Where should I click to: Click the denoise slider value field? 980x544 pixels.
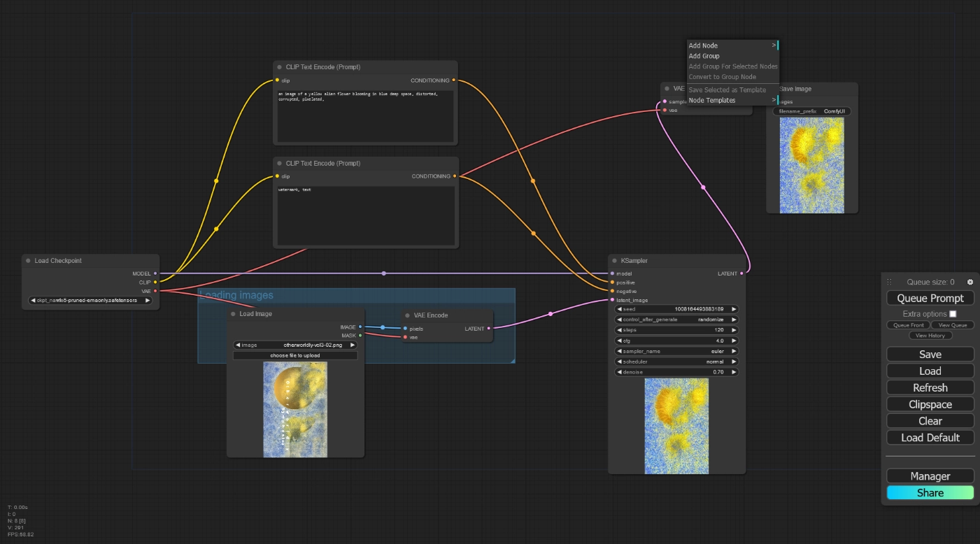[x=676, y=372]
